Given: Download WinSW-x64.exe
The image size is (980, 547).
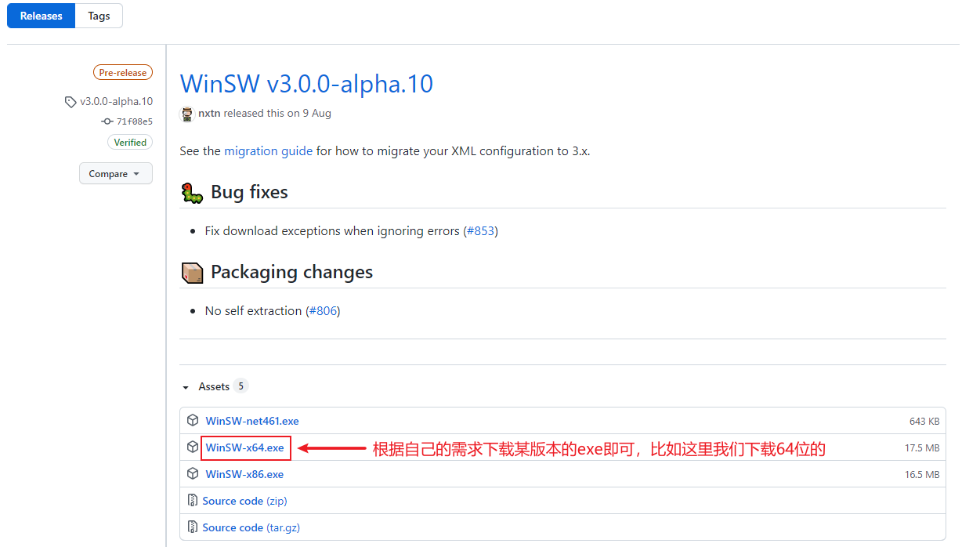Looking at the screenshot, I should 245,447.
